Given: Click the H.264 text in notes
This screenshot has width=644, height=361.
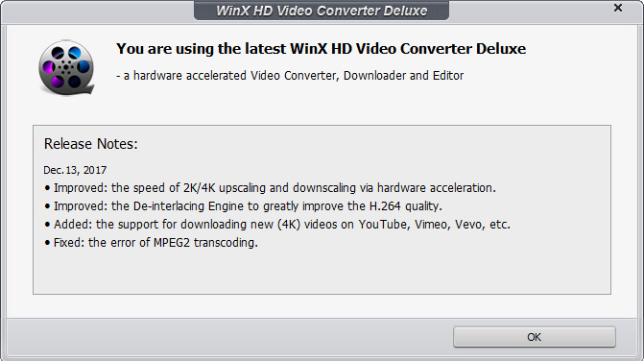Looking at the screenshot, I should [385, 206].
